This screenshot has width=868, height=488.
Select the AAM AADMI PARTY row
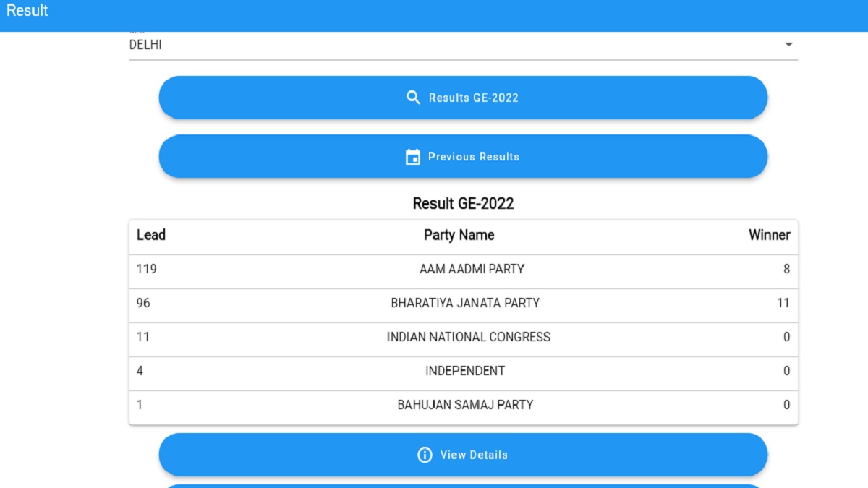[x=463, y=268]
